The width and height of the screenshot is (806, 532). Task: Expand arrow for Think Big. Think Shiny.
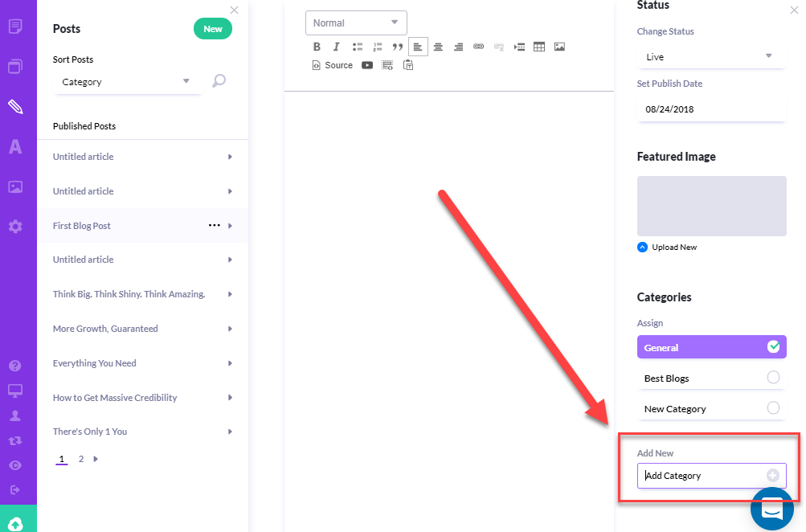230,294
